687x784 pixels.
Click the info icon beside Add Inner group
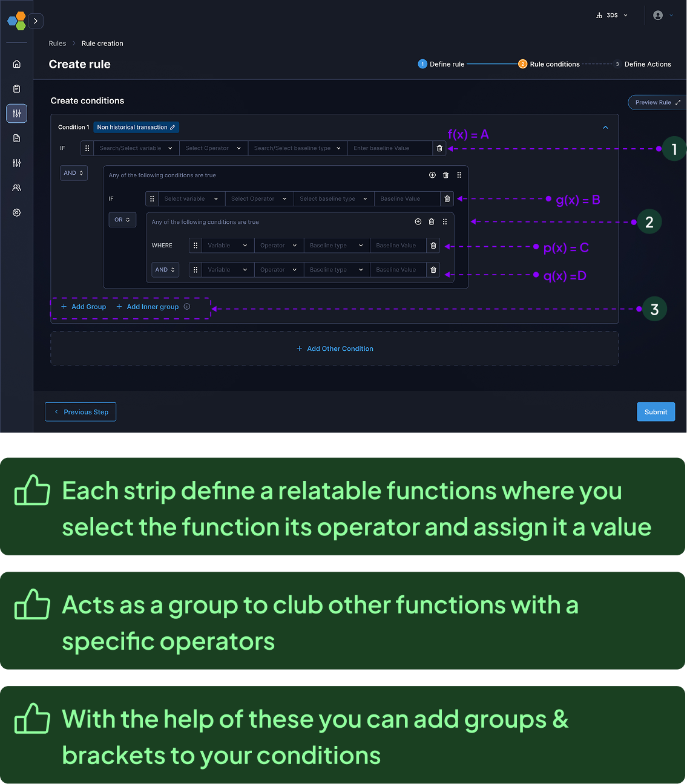pos(187,307)
